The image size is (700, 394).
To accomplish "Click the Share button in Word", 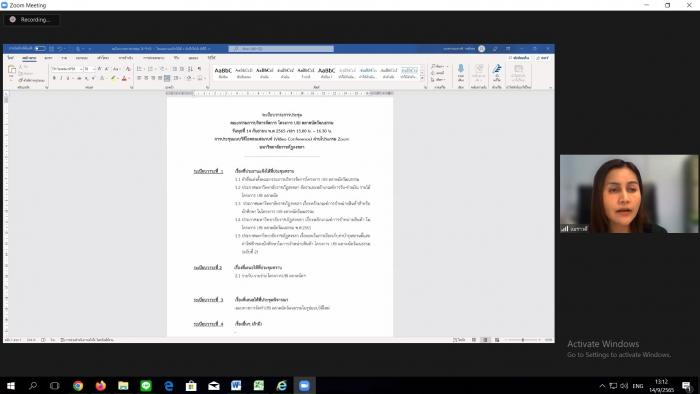I will (x=543, y=58).
